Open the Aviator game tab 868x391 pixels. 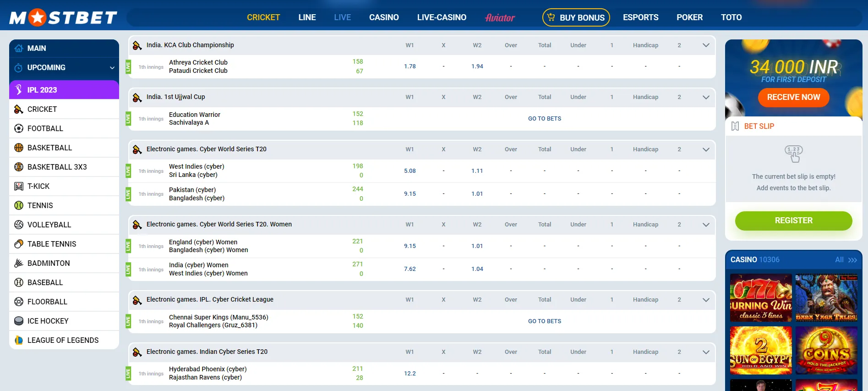(x=500, y=17)
